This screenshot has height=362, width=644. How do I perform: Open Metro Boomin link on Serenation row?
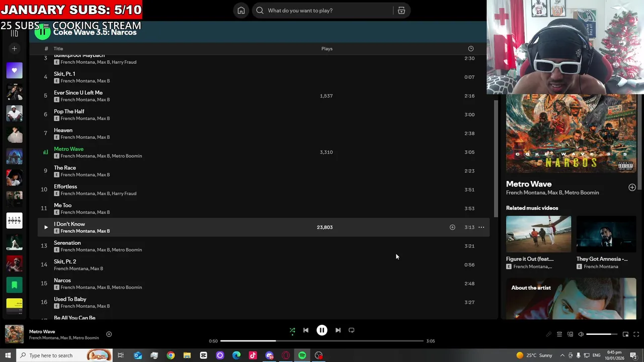pyautogui.click(x=127, y=250)
